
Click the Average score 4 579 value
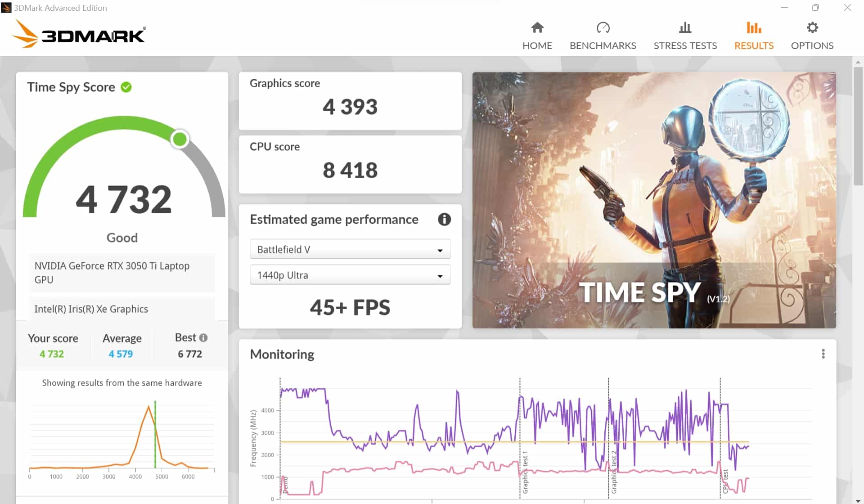tap(121, 354)
